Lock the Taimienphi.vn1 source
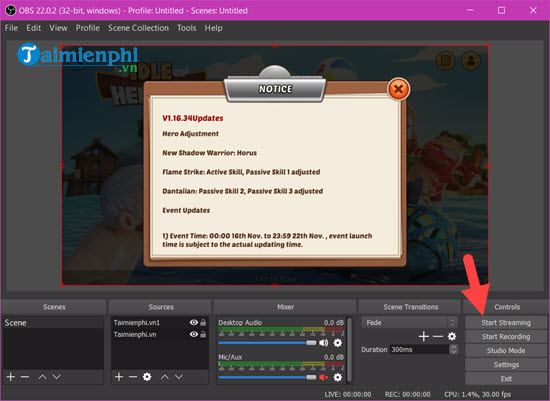 coord(203,322)
